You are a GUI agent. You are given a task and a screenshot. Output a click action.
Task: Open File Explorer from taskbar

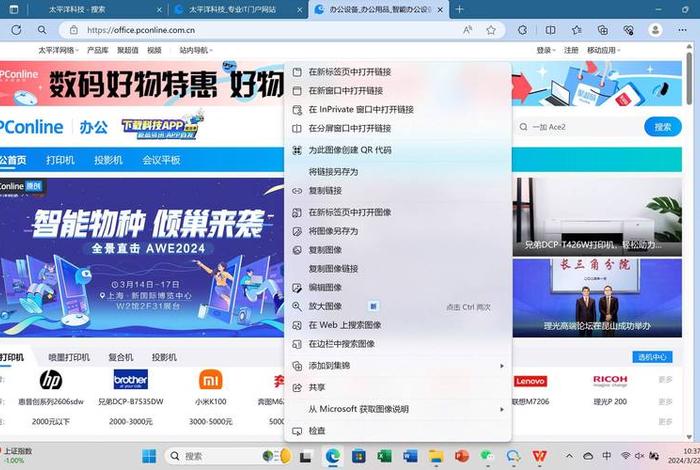(436, 456)
